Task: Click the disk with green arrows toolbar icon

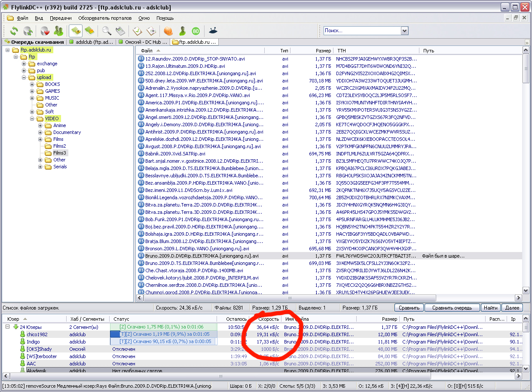Action: [28, 31]
